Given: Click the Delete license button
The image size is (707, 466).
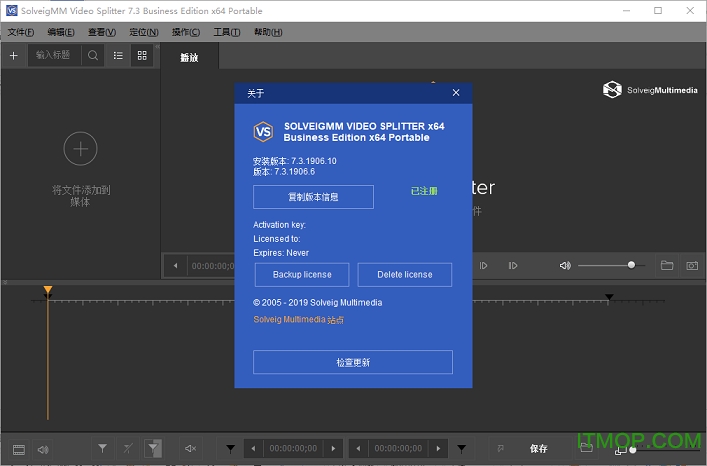Looking at the screenshot, I should (x=405, y=274).
